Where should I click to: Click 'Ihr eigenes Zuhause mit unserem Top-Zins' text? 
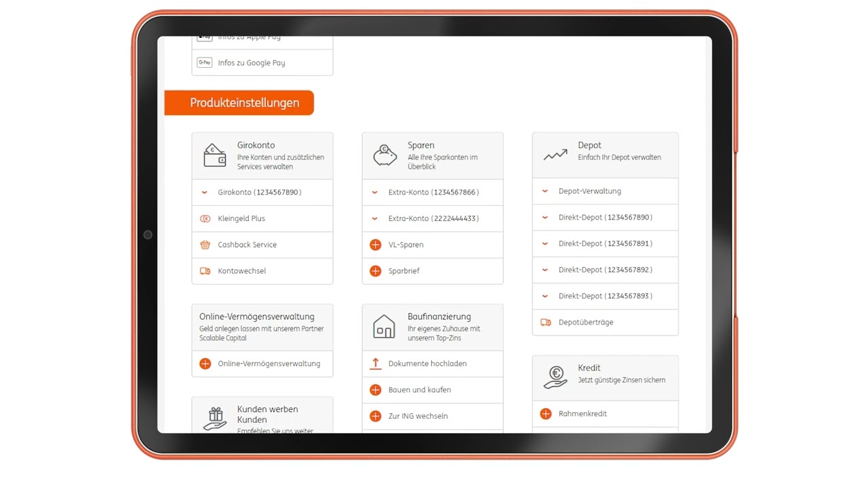[x=444, y=333]
